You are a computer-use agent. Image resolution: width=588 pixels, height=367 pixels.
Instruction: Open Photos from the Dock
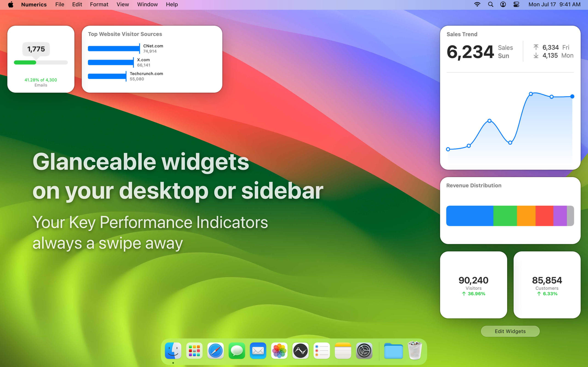tap(279, 351)
